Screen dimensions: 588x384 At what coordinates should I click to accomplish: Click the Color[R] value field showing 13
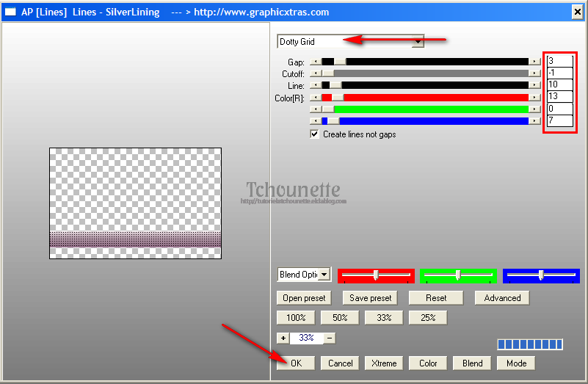click(559, 97)
